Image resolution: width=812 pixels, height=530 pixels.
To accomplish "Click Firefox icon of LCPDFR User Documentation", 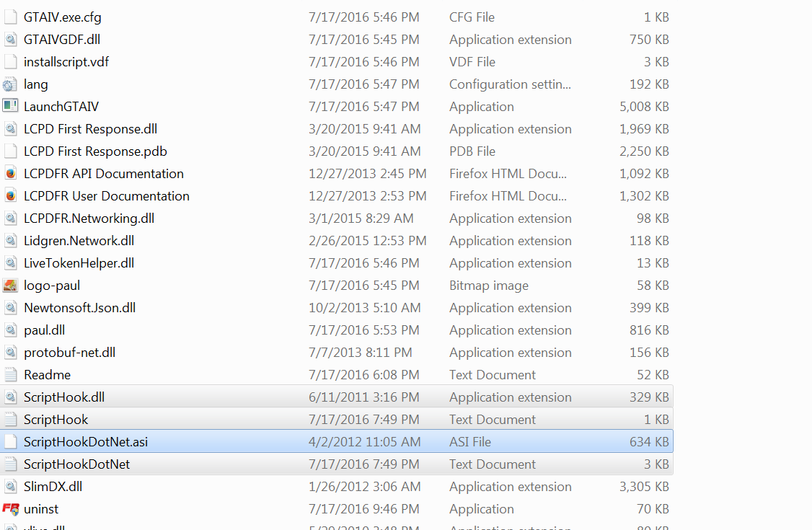I will [10, 196].
